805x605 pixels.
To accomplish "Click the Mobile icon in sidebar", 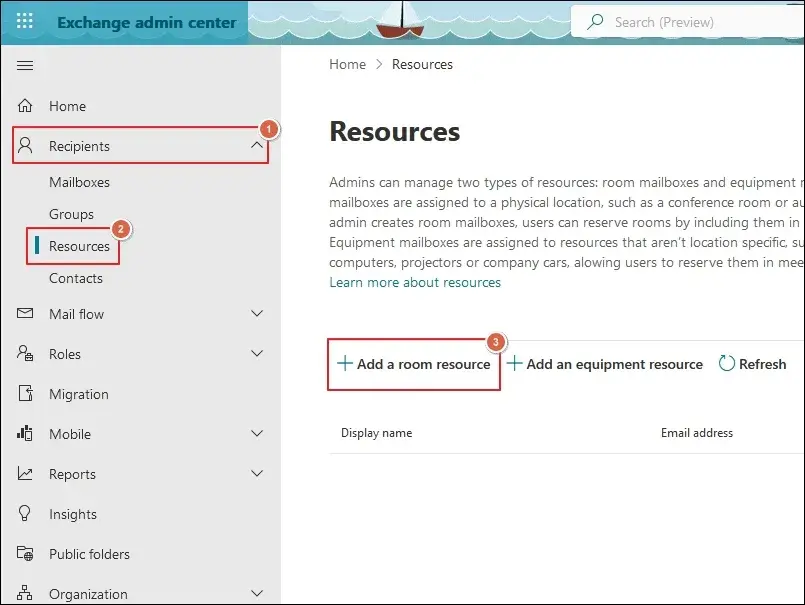I will point(25,433).
